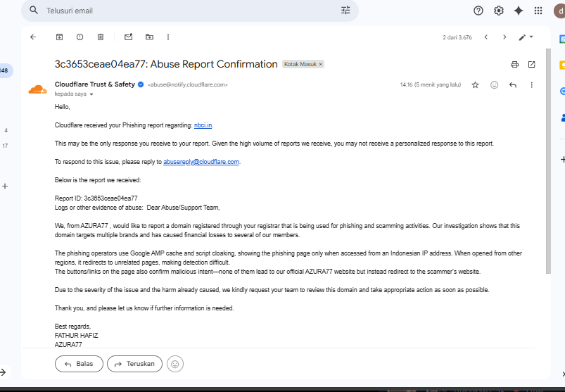Get add-ons plus in side panel

562,159
